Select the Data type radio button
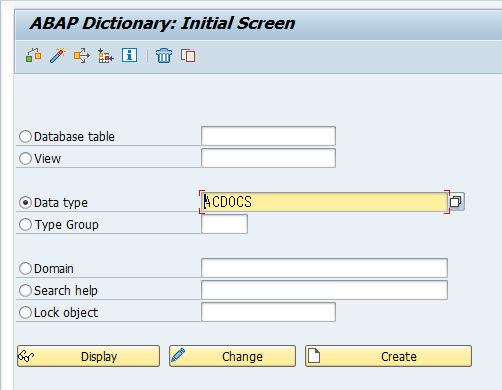This screenshot has width=502, height=390. [x=25, y=203]
